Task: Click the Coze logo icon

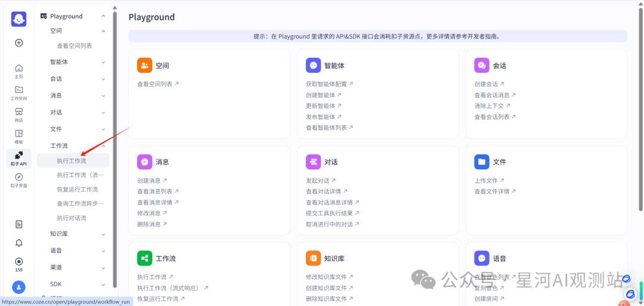Action: 19,19
